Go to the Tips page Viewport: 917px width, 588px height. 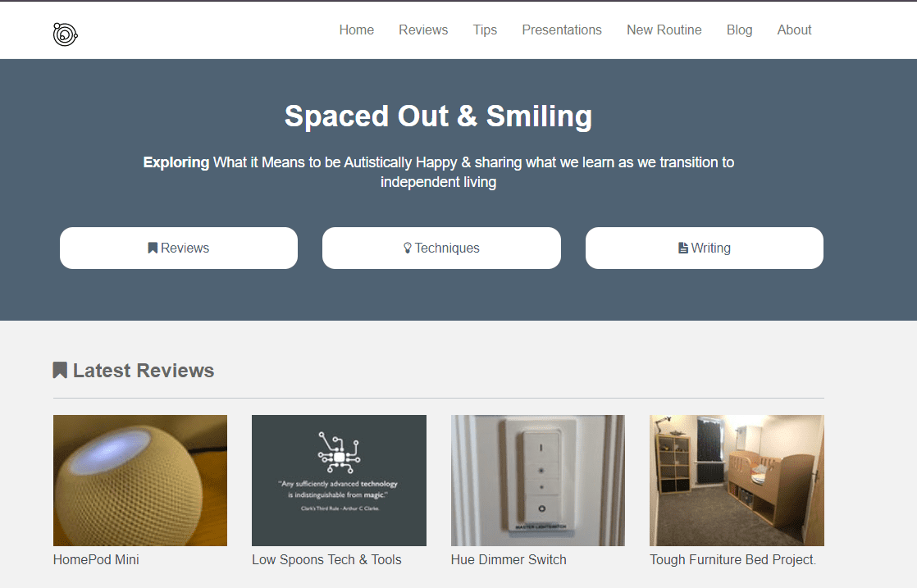click(485, 30)
